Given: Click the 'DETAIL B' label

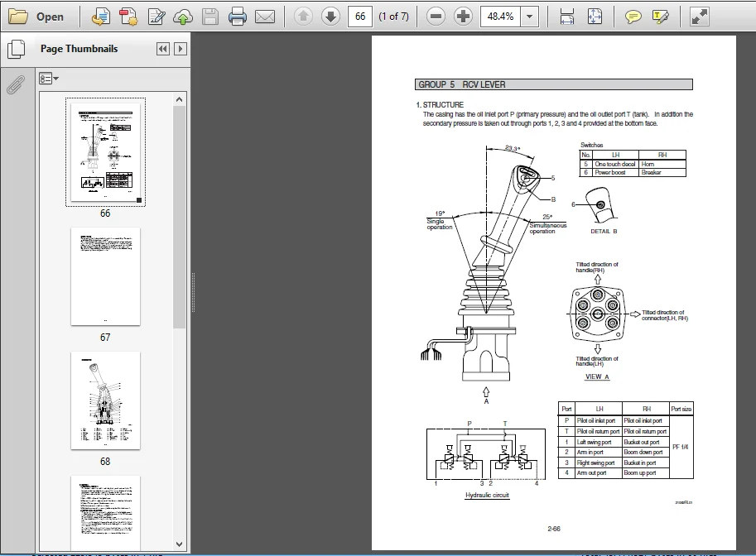Looking at the screenshot, I should 604,232.
